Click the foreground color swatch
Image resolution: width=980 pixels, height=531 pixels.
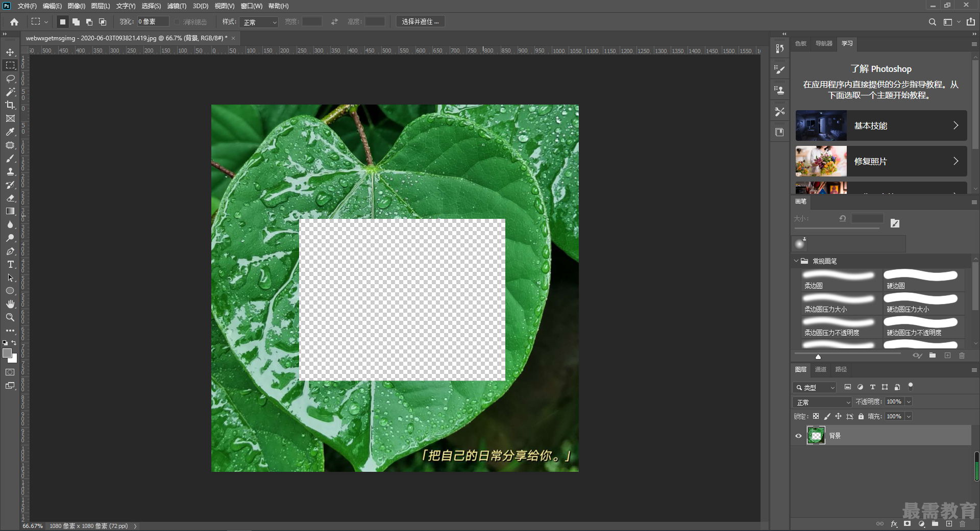click(7, 353)
